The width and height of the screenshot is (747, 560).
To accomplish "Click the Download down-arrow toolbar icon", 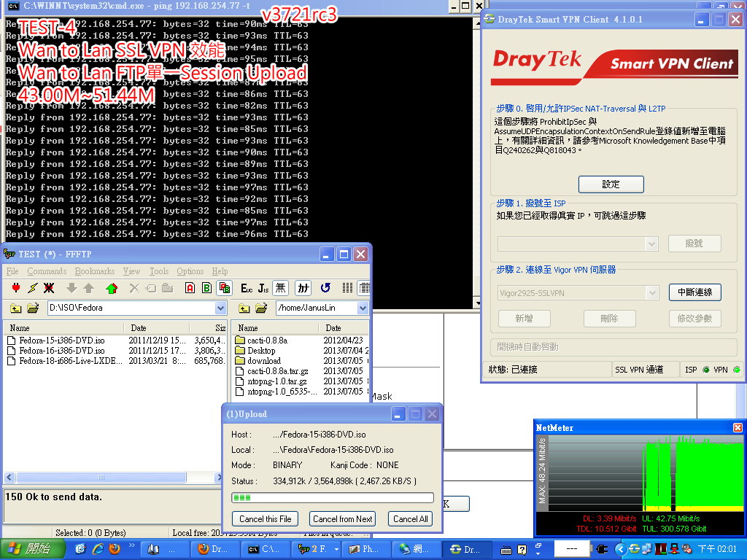I will coord(72,287).
